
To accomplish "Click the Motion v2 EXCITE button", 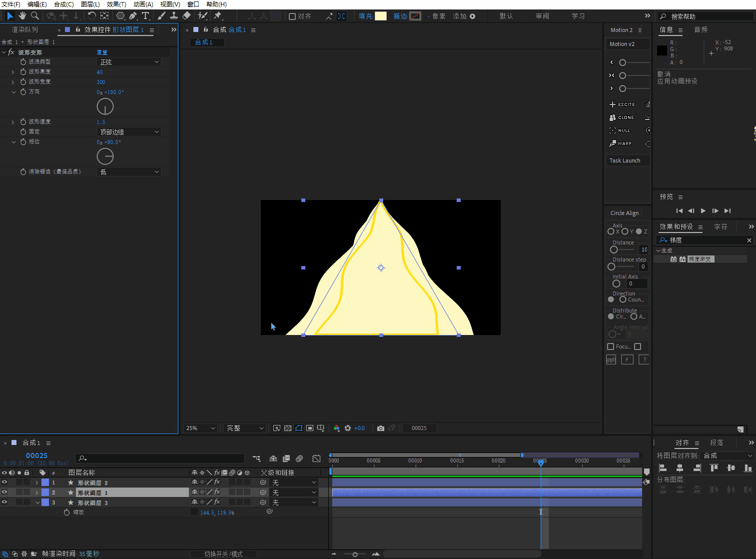I will pyautogui.click(x=623, y=104).
